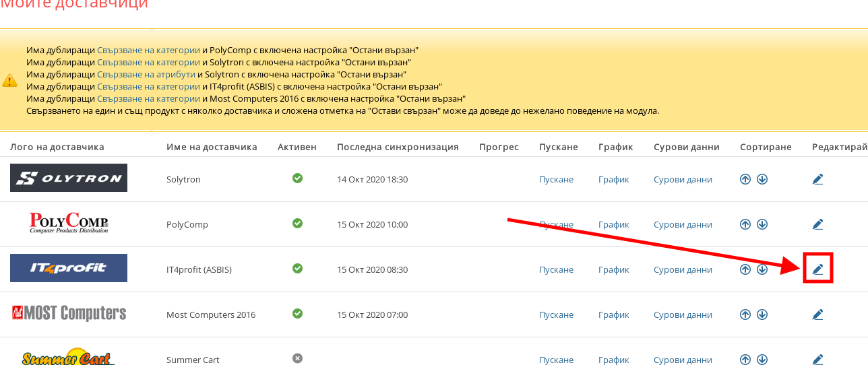This screenshot has width=868, height=365.
Task: Open "График" for PolyComp
Action: tap(613, 225)
